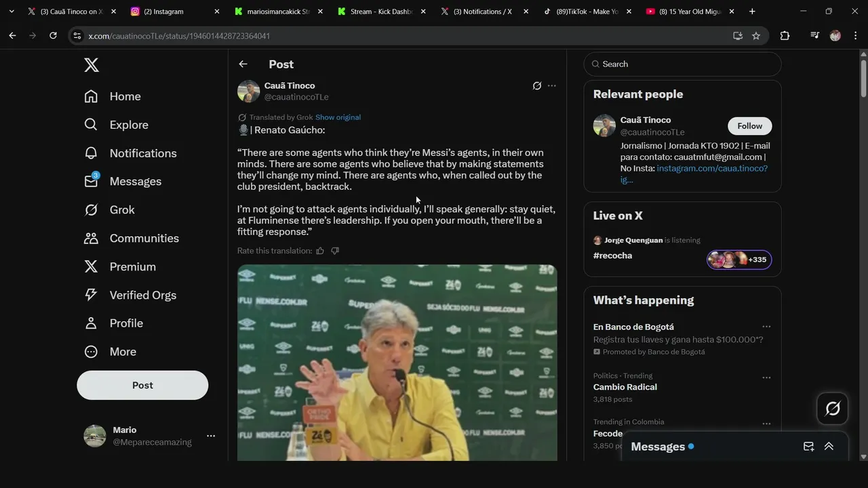Screen dimensions: 868x488
Task: Open Notifications from the sidebar
Action: [130, 153]
